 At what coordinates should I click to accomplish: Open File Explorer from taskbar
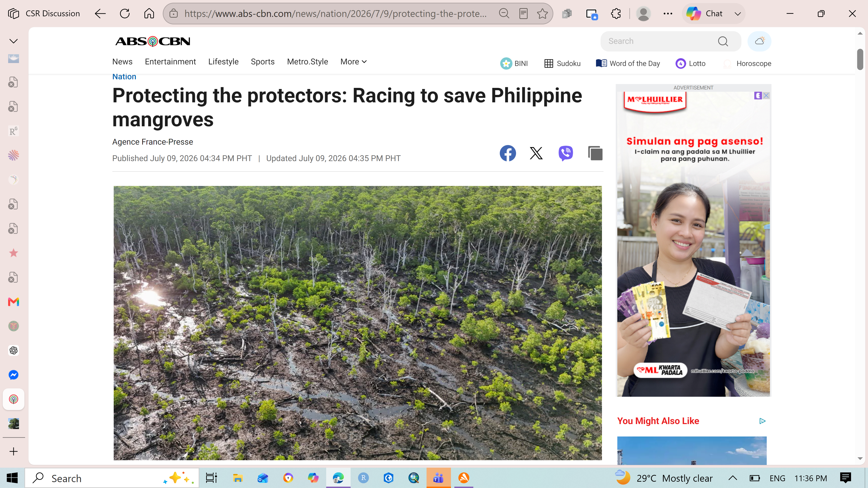[x=238, y=478]
